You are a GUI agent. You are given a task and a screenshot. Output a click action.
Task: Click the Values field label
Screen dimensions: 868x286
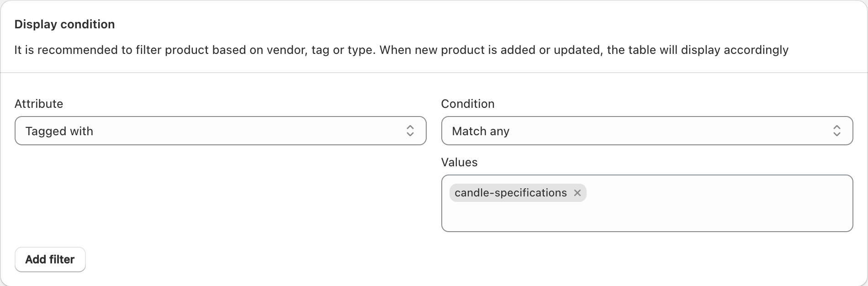[459, 162]
